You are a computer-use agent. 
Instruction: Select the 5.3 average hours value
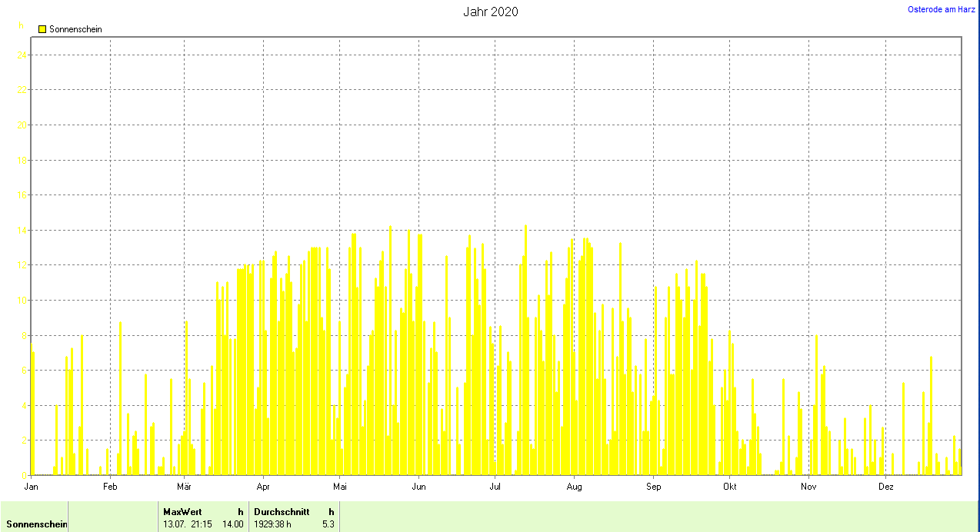tap(328, 524)
